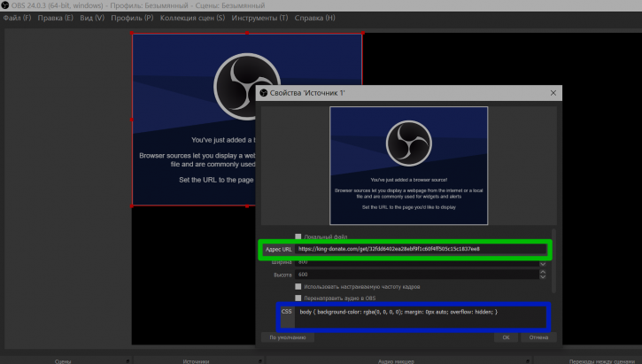Click the Высота label
The height and width of the screenshot is (364, 642).
(x=282, y=275)
